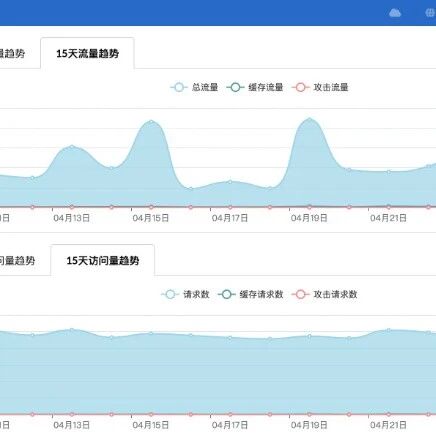Image resolution: width=436 pixels, height=437 pixels.
Task: Toggle 请求数 legend series
Action: click(186, 294)
